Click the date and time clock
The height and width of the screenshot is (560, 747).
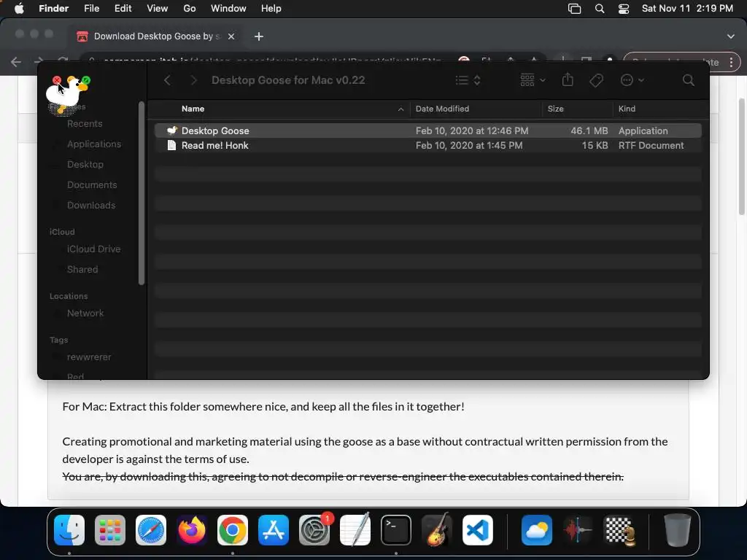coord(687,9)
